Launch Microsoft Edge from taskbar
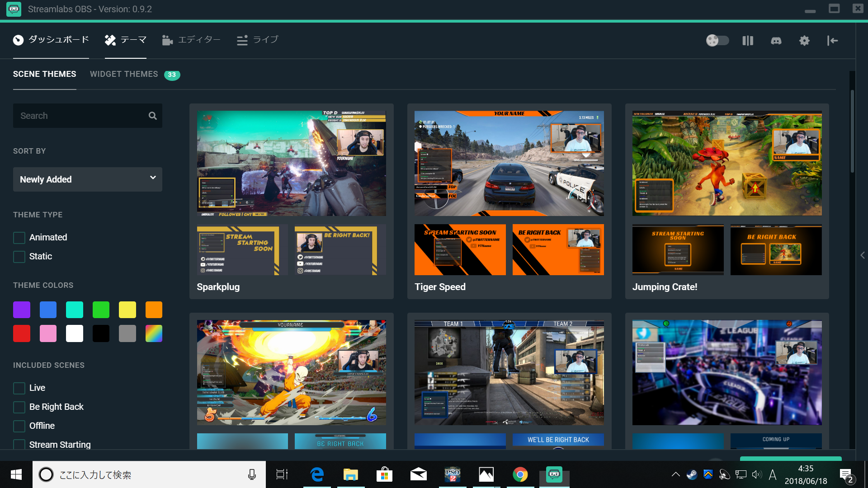Image resolution: width=868 pixels, height=488 pixels. 317,474
